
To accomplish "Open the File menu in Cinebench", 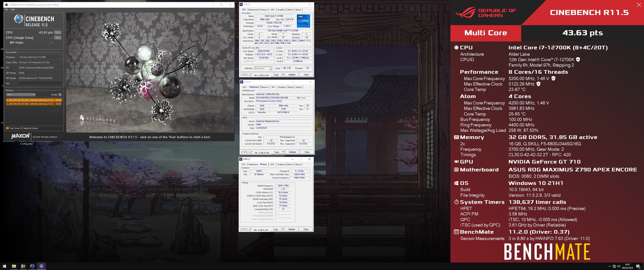I will tap(6, 10).
